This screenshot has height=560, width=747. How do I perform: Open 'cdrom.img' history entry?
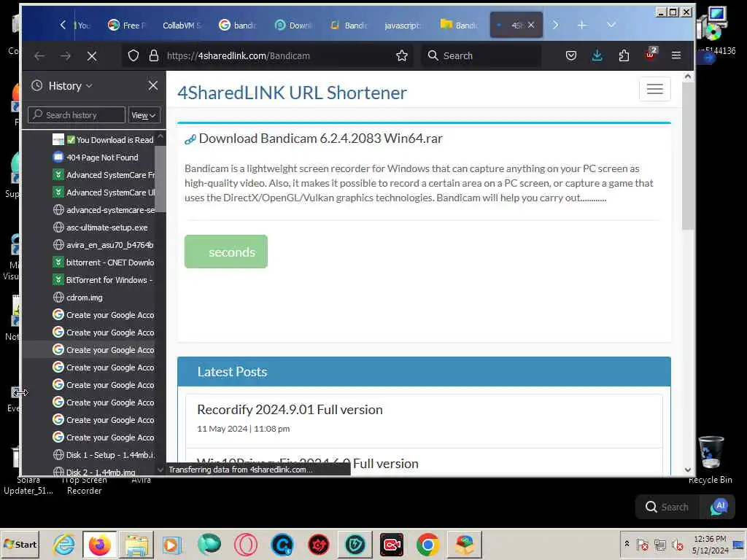[77, 297]
